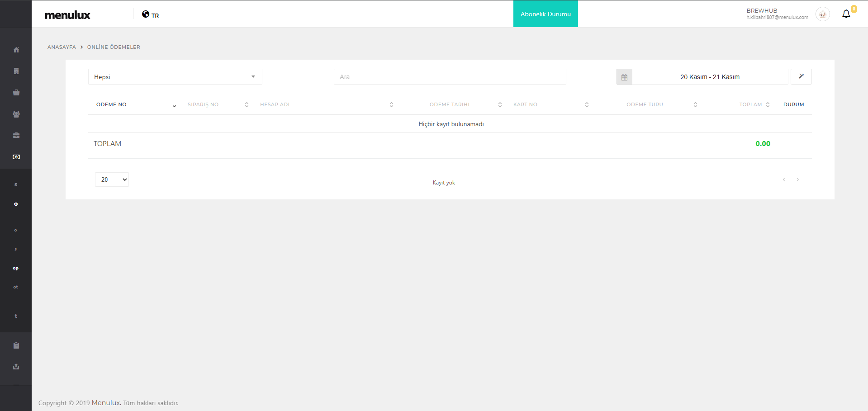Image resolution: width=868 pixels, height=411 pixels.
Task: Click the next page arrow
Action: [797, 180]
